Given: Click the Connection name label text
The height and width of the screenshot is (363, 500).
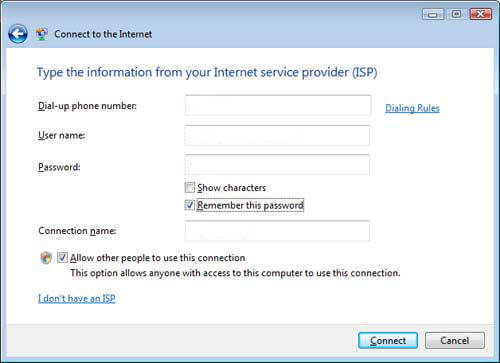Looking at the screenshot, I should [77, 231].
